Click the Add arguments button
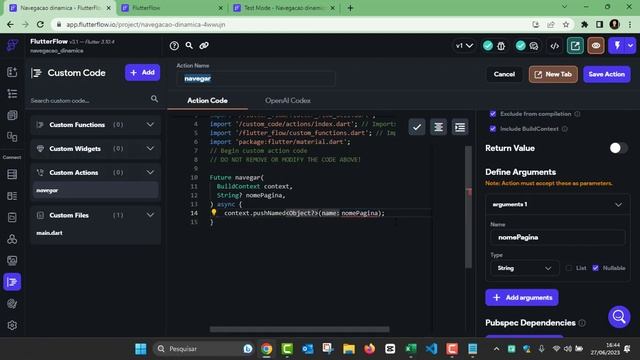Image resolution: width=640 pixels, height=360 pixels. pyautogui.click(x=522, y=298)
